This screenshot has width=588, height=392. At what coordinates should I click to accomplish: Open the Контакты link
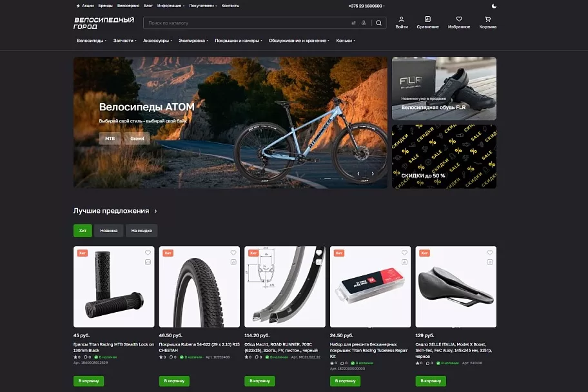click(x=230, y=6)
